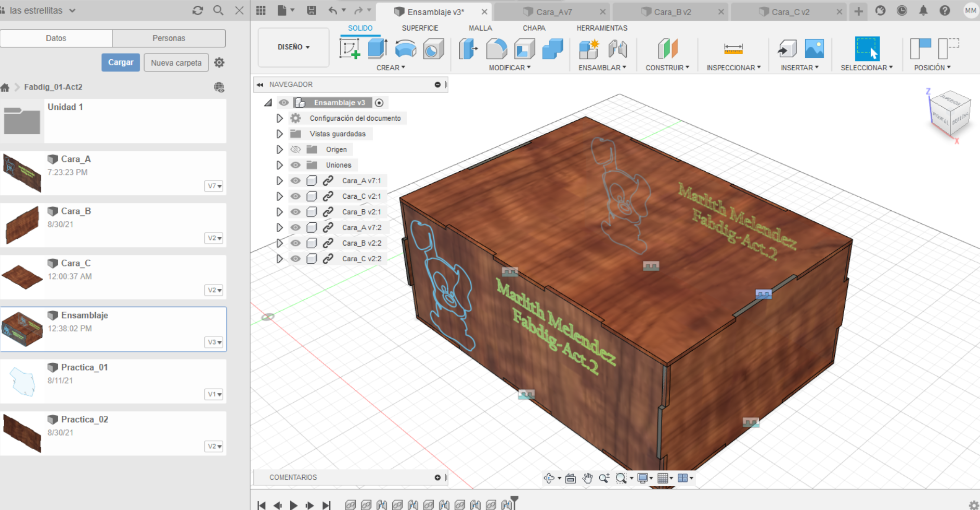
Task: Create folder with Nueva carpeta button
Action: [x=176, y=62]
